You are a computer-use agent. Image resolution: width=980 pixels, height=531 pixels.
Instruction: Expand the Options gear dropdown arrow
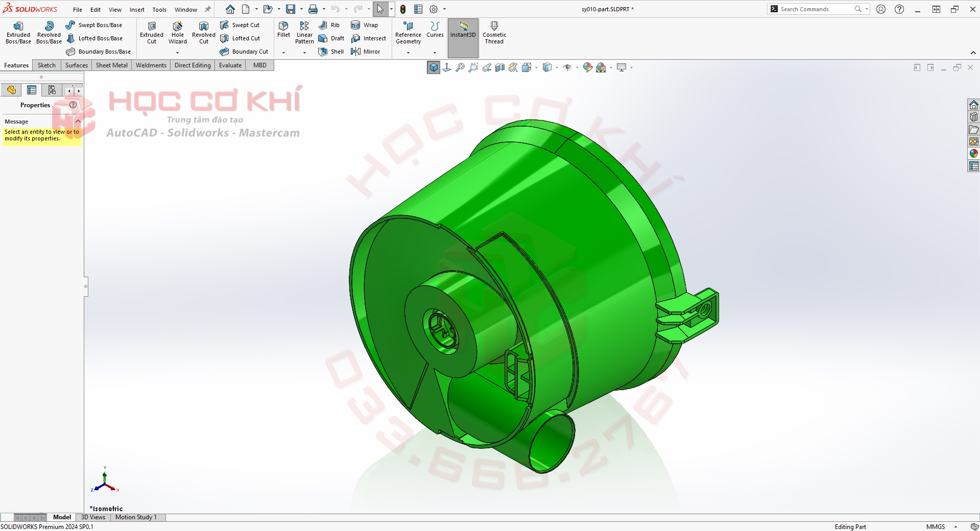[444, 9]
